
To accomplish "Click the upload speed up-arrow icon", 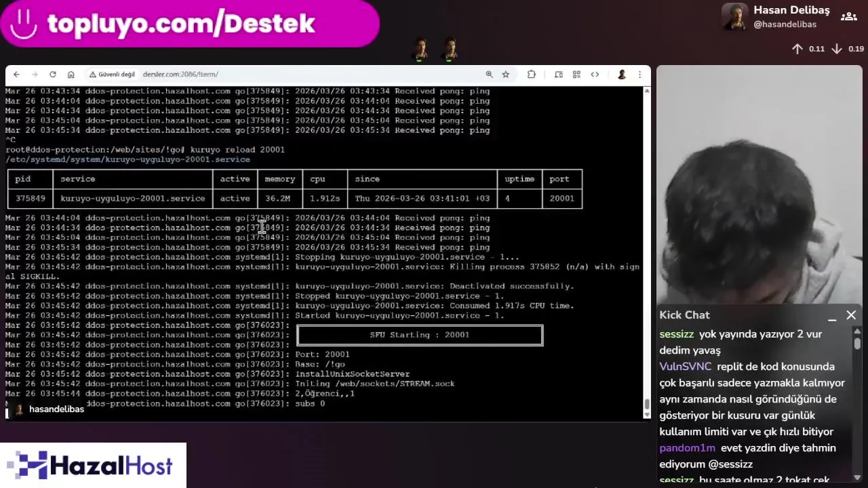I will point(797,49).
